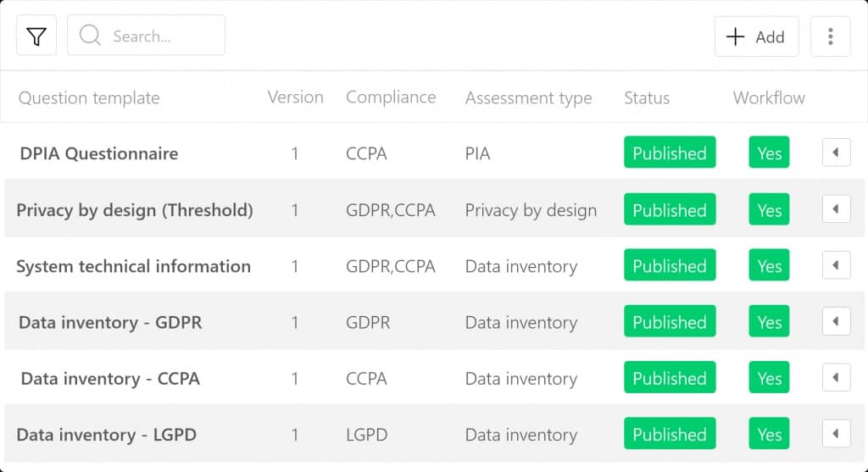Select Data inventory type in System technical information row
This screenshot has height=472, width=868.
(x=521, y=266)
